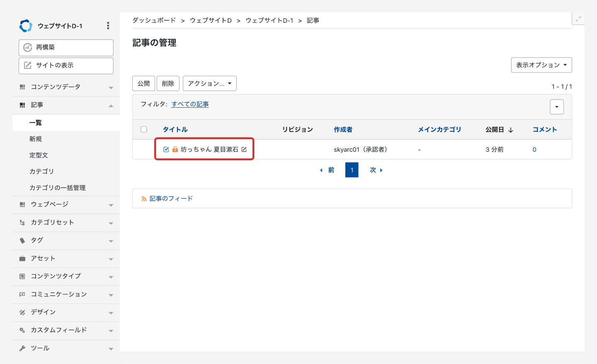
Task: Click the three-dot menu beside ウェブサイトD-1
Action: click(x=108, y=26)
